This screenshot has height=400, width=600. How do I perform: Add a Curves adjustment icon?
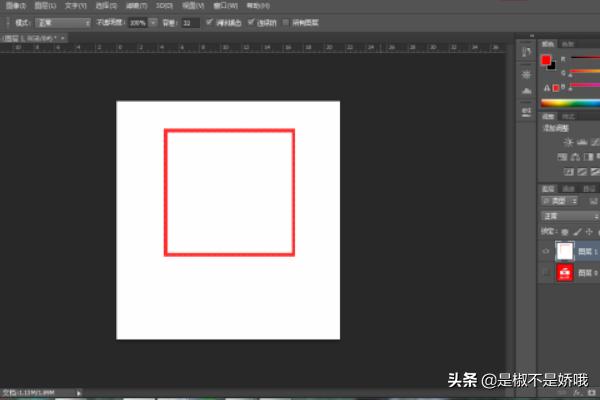[x=595, y=142]
